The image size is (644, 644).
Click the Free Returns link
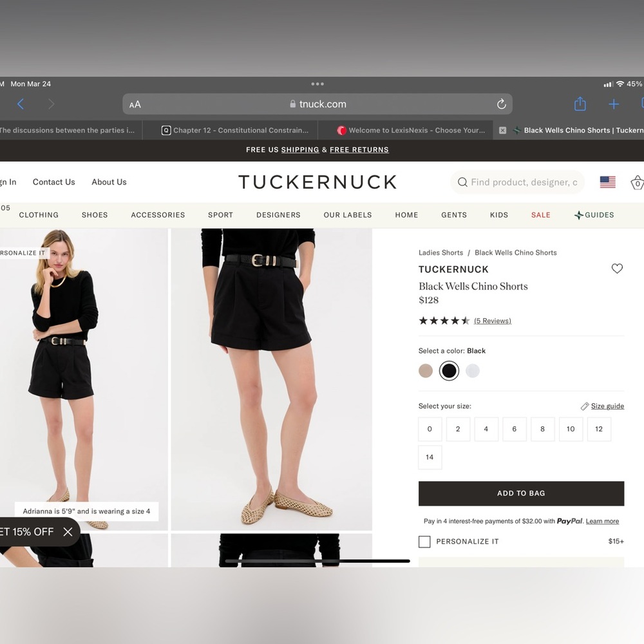359,150
